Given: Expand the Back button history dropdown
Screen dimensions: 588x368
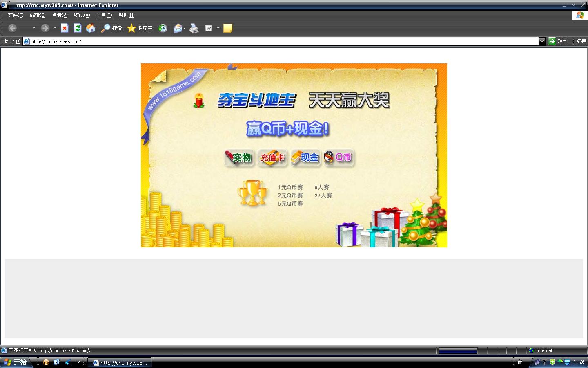Looking at the screenshot, I should pyautogui.click(x=34, y=28).
